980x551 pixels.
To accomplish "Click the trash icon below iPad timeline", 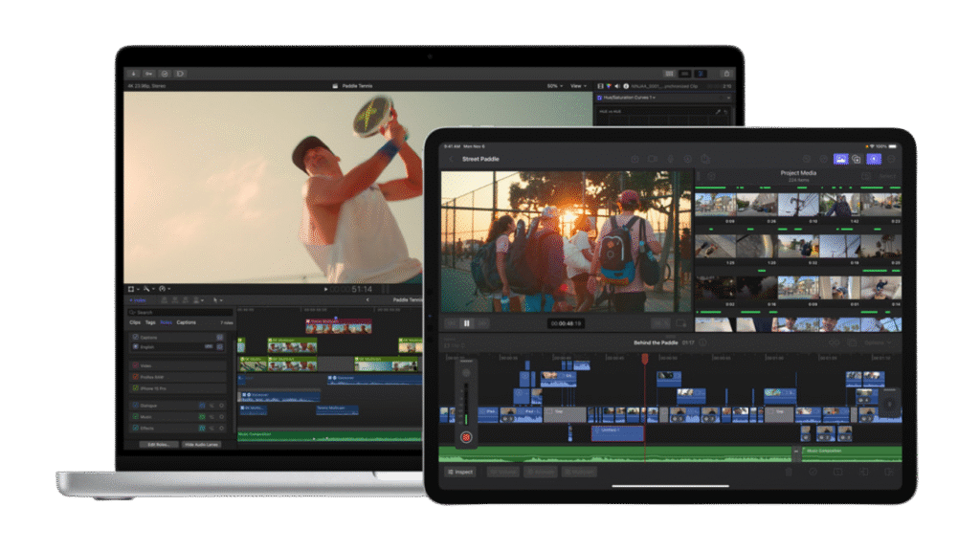I will point(789,472).
